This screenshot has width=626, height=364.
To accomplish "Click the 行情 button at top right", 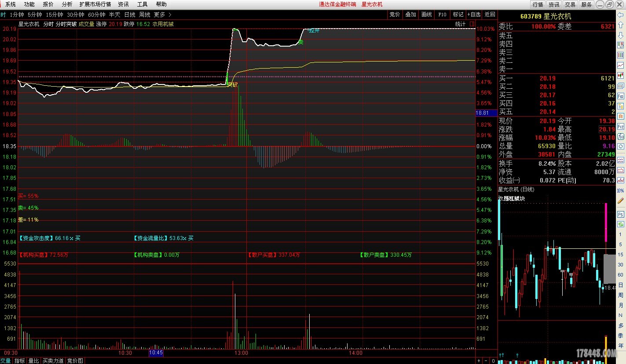I will pos(538,4).
